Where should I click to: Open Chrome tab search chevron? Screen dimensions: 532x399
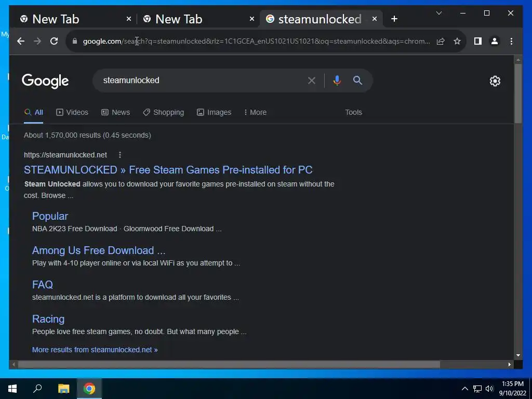[438, 13]
